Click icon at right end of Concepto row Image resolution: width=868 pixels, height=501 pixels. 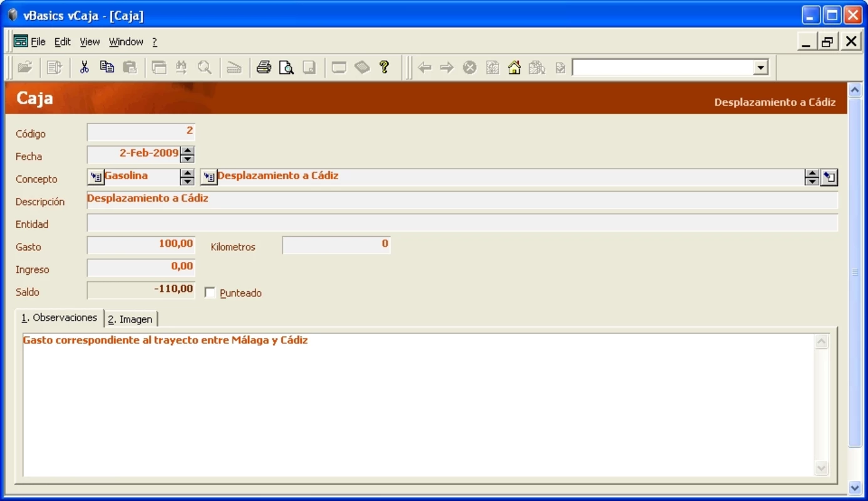click(x=829, y=178)
